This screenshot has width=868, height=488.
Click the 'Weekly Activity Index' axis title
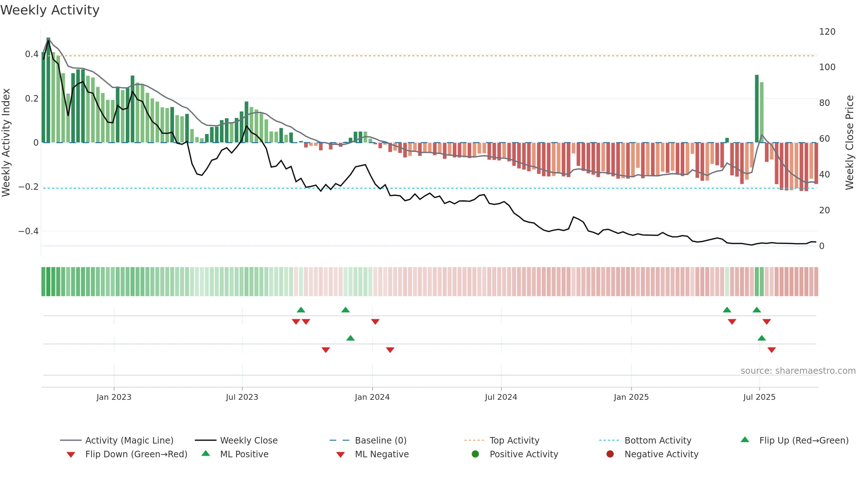6,142
